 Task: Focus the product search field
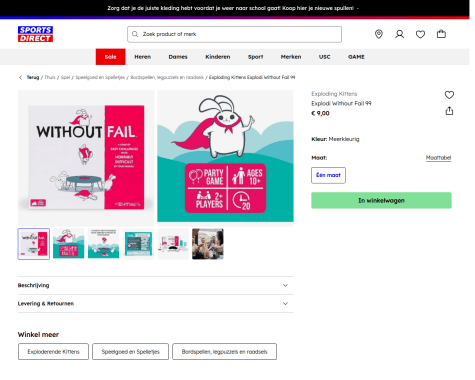pos(234,34)
